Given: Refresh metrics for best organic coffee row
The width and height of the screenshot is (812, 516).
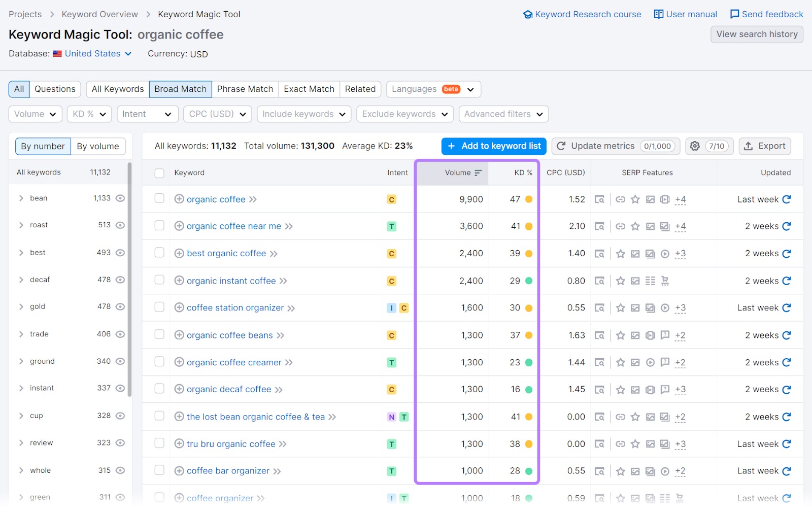Looking at the screenshot, I should 787,254.
